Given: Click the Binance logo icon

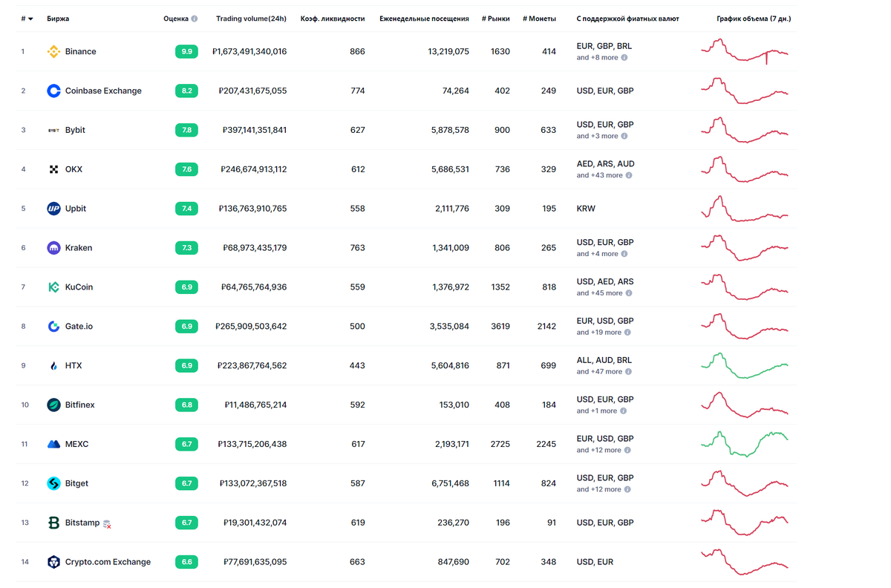Looking at the screenshot, I should click(53, 51).
